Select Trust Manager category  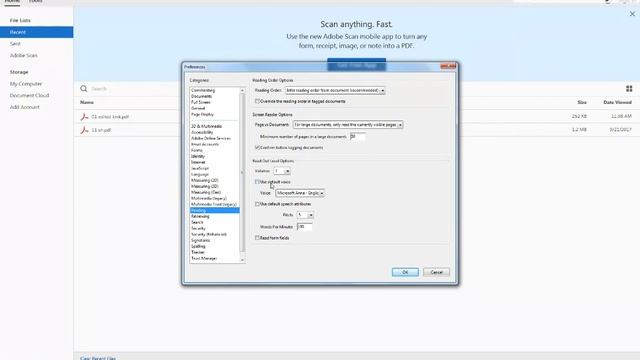click(x=204, y=258)
